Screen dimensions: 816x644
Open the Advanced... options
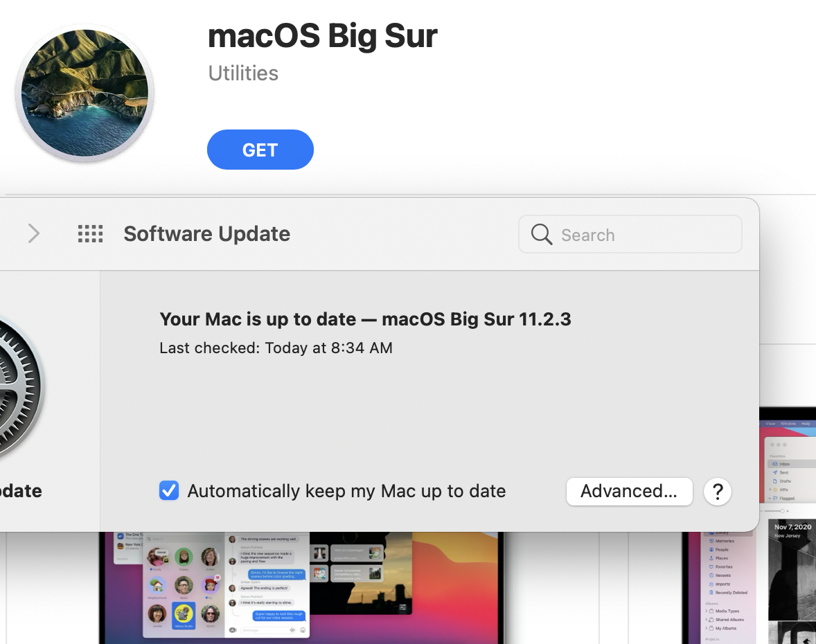coord(629,491)
